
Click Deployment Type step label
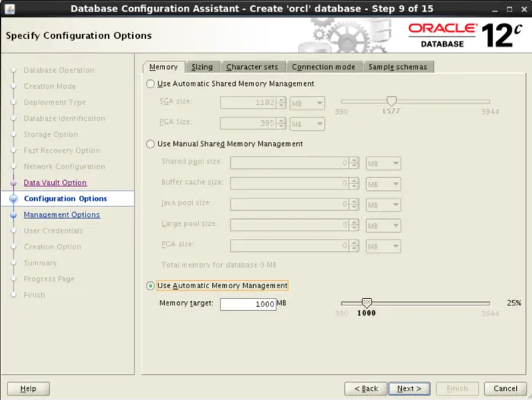point(55,102)
